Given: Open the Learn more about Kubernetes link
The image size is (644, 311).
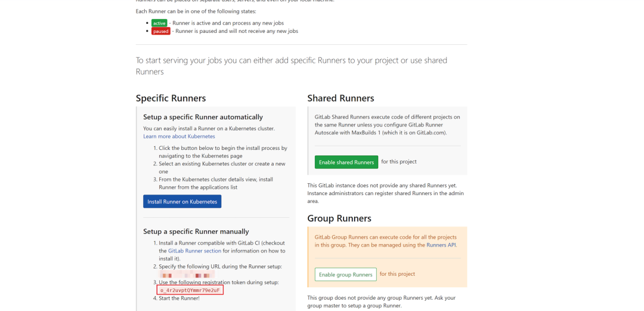Looking at the screenshot, I should pos(179,136).
